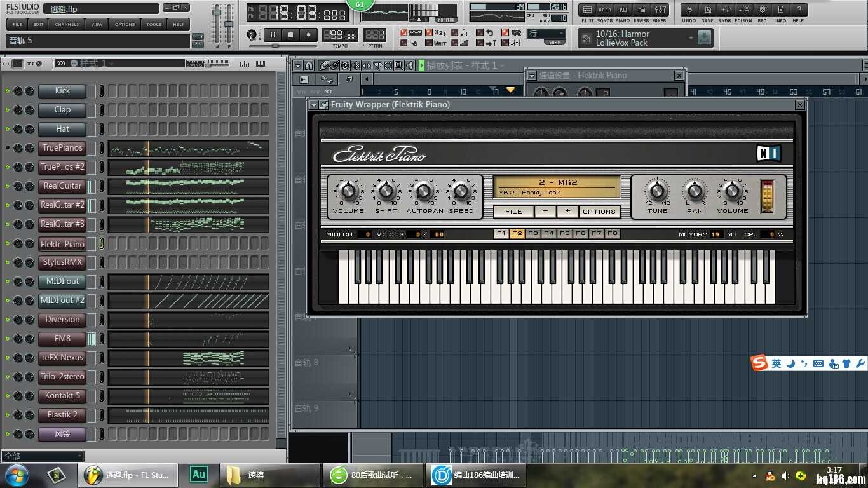Click the playback speaker tool in playlist
The image size is (868, 488).
coord(410,65)
